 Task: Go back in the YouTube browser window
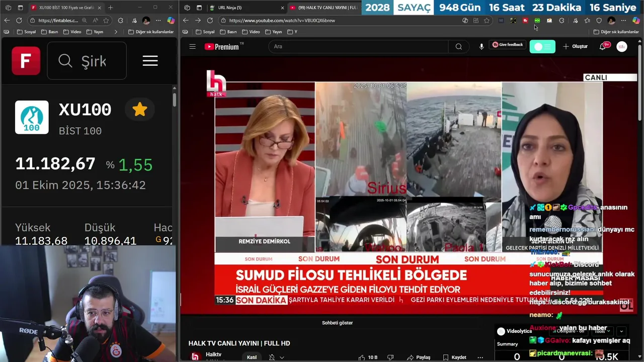click(186, 21)
